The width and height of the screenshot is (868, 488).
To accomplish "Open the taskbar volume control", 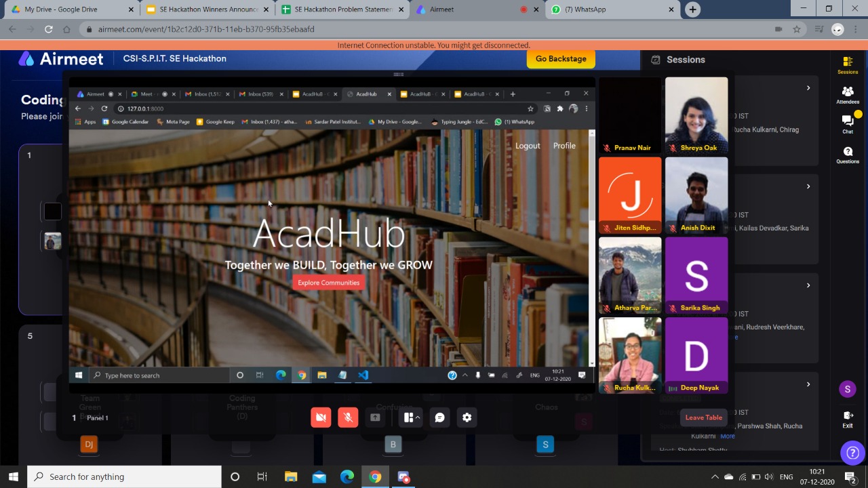I will 768,476.
